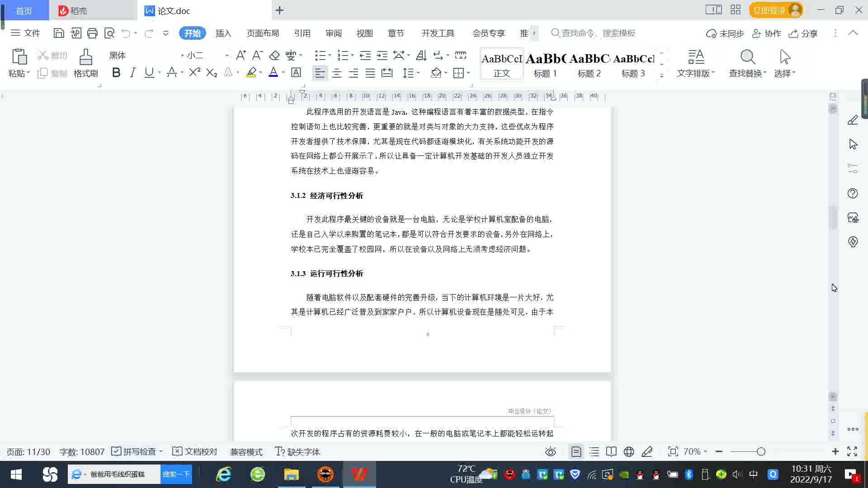Image resolution: width=868 pixels, height=488 pixels.
Task: Align text left
Action: (x=320, y=73)
